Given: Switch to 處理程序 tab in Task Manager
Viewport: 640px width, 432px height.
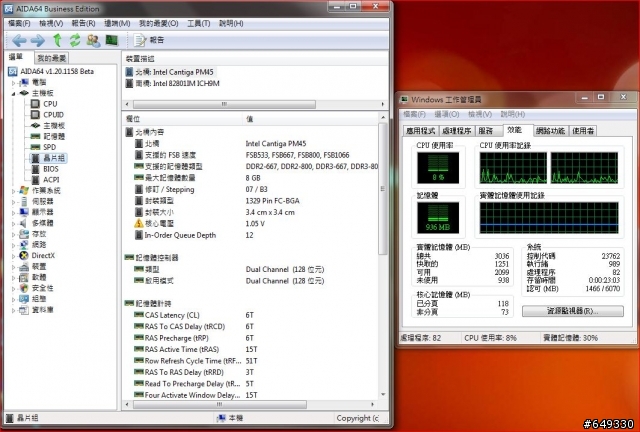Looking at the screenshot, I should (x=457, y=131).
